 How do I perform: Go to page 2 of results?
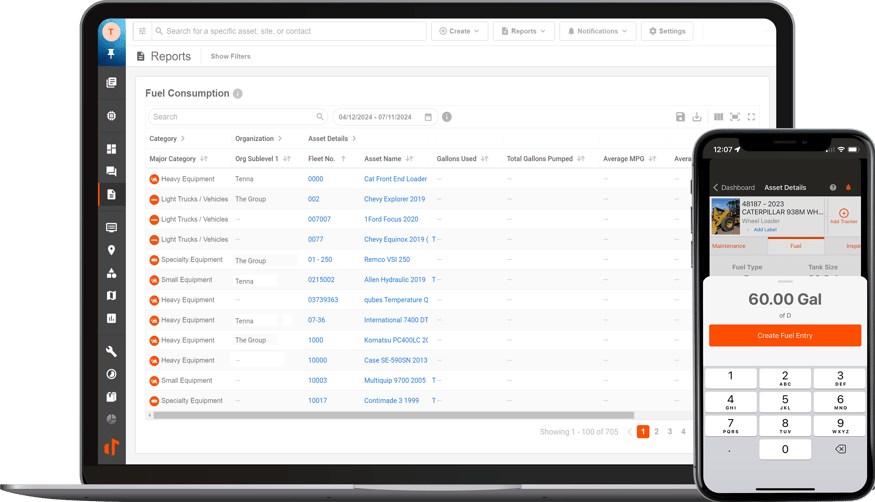click(x=656, y=432)
